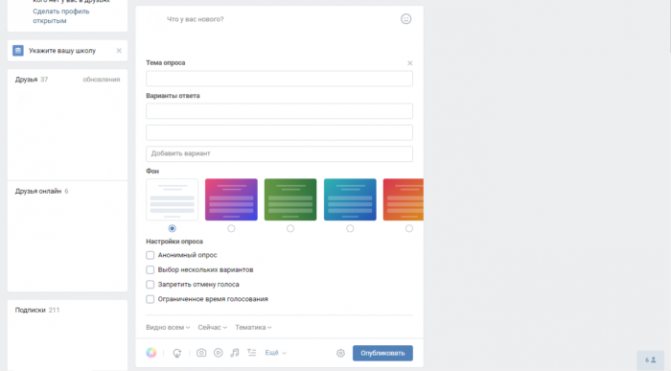Open the emoji smiley picker
Image resolution: width=671 pixels, height=371 pixels.
point(406,19)
